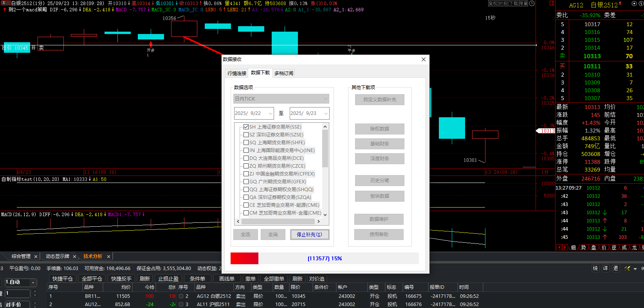644x308 pixels.
Task: Close the 综合管理 tab using X icon
Action: 36,256
